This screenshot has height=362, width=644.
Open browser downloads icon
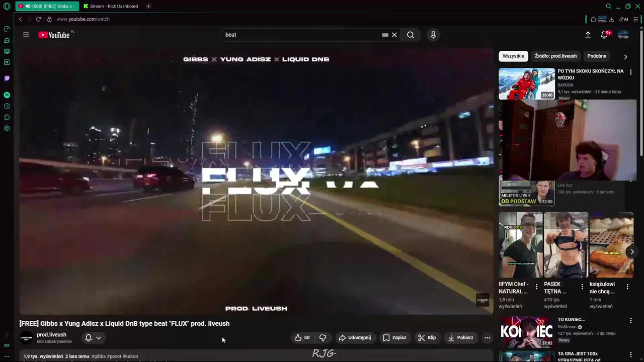(611, 19)
